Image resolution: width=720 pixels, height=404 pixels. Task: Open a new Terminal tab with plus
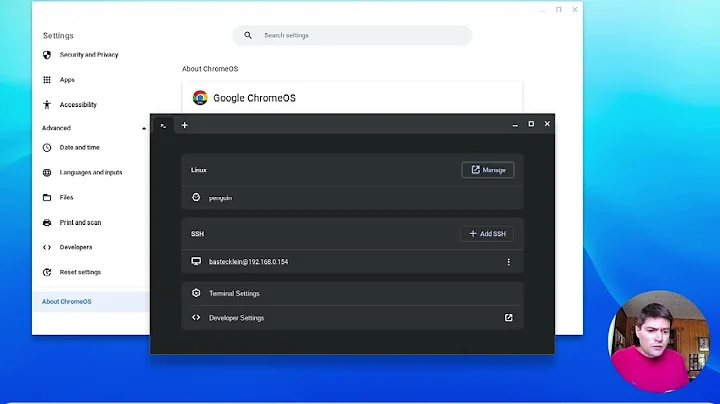point(185,125)
